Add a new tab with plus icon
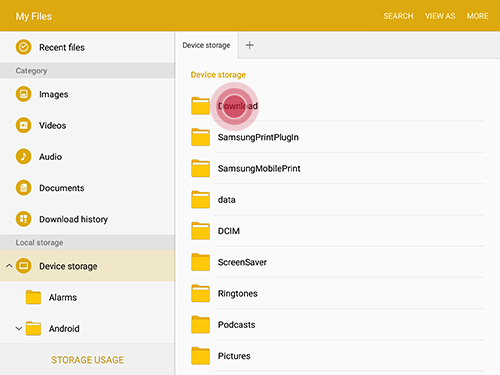This screenshot has width=500, height=375. point(249,45)
